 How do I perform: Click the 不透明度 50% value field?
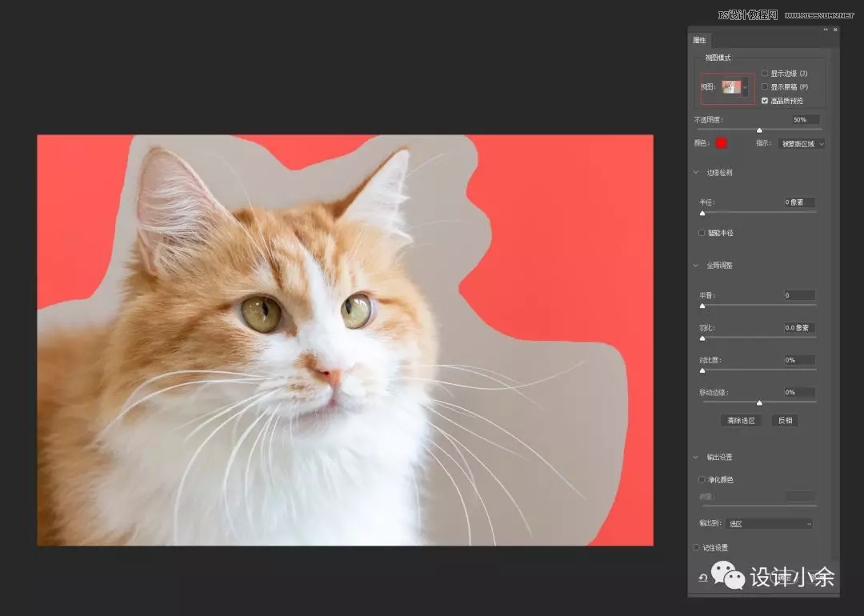pyautogui.click(x=806, y=119)
